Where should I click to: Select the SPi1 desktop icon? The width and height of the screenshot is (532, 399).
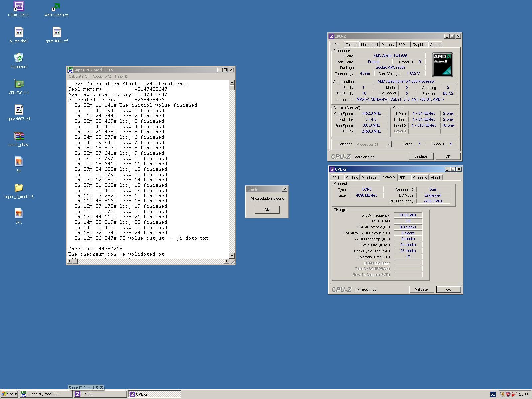pos(19,216)
